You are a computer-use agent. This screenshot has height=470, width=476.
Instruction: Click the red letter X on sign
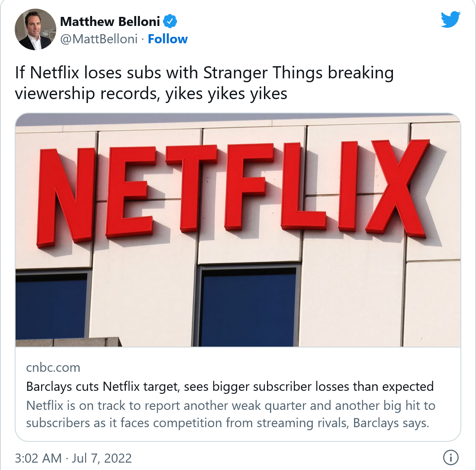click(x=398, y=188)
